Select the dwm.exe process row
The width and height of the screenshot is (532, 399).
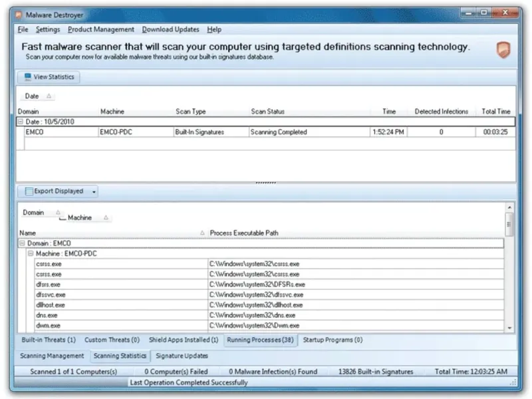coord(269,325)
